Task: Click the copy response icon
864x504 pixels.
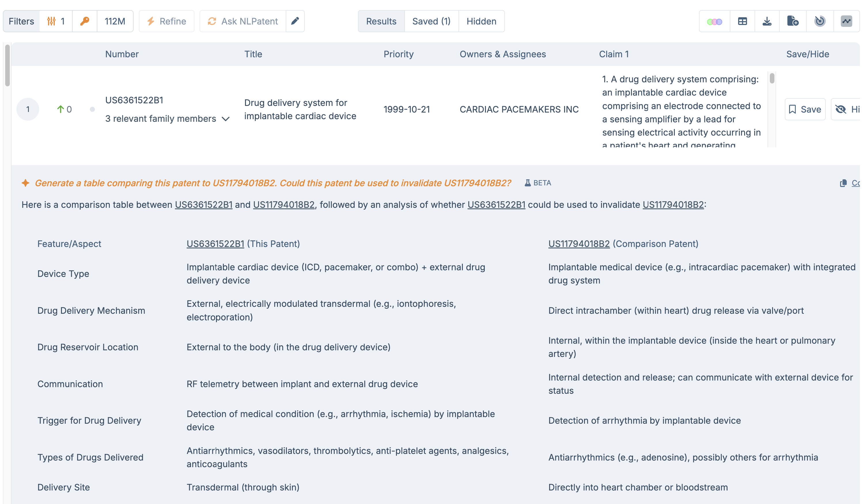Action: 843,183
